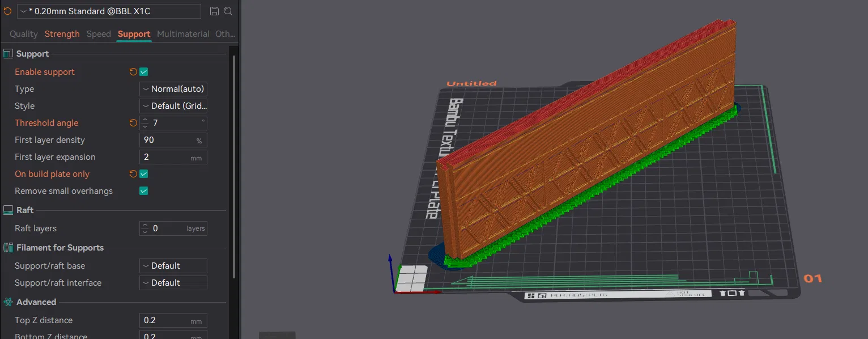Click the Untitled plate name
The image size is (868, 339).
tap(471, 84)
